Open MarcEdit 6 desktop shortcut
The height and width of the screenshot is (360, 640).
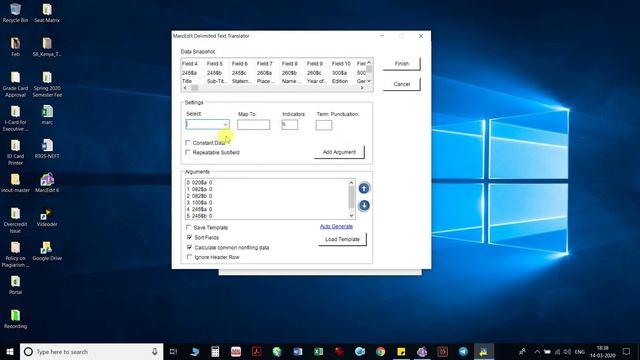click(47, 183)
